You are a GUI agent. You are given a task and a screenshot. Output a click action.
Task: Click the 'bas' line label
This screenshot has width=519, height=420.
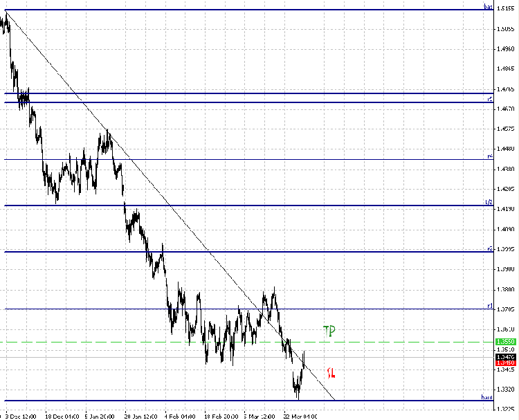489,7
